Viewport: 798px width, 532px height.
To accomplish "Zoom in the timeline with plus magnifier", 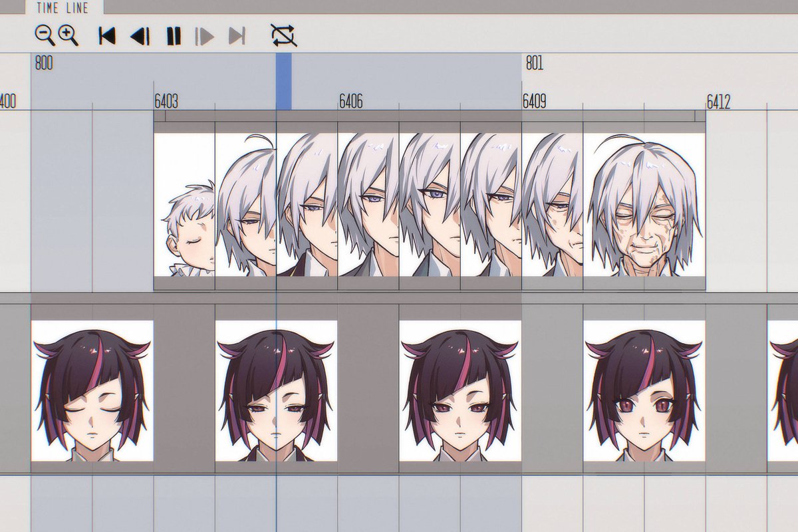I will 68,35.
